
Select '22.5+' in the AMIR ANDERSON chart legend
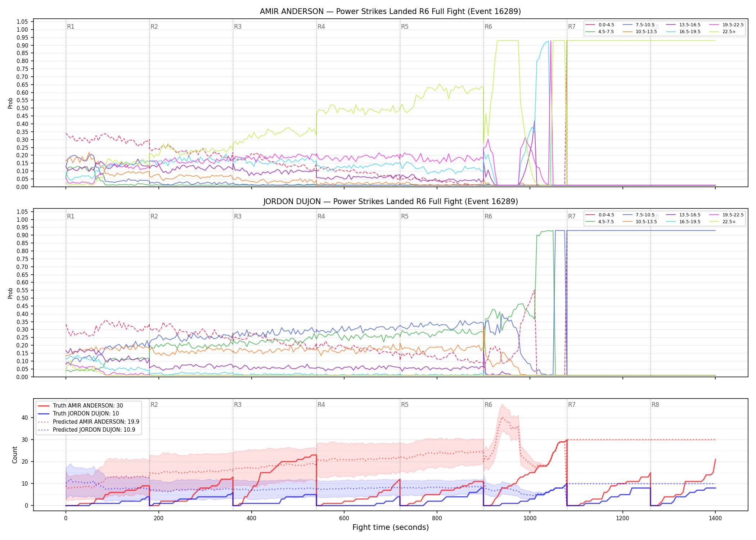coord(729,32)
